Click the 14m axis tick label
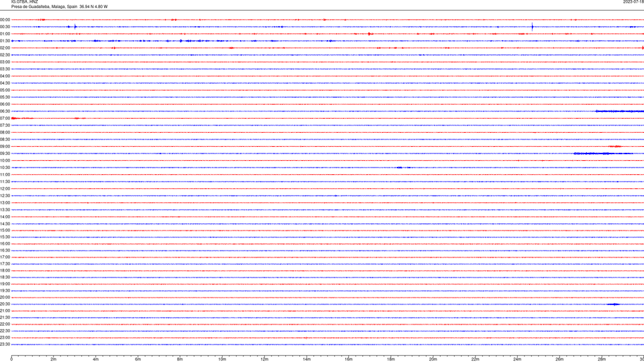This screenshot has height=362, width=644. [x=307, y=359]
